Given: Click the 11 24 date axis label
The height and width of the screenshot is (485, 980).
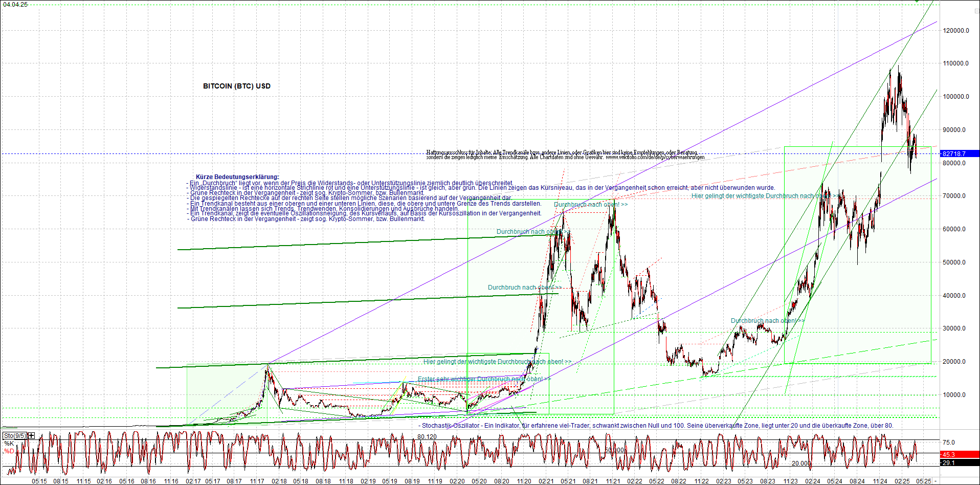Looking at the screenshot, I should [880, 481].
